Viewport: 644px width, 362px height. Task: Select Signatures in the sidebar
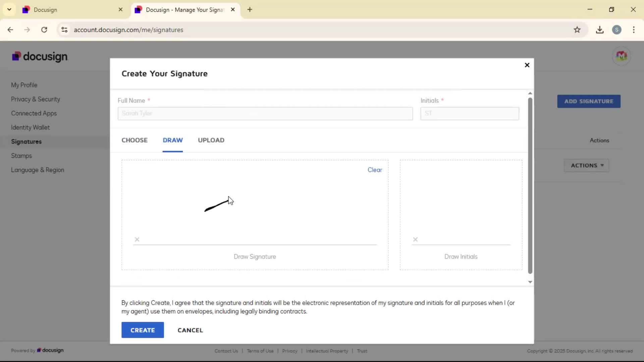26,141
